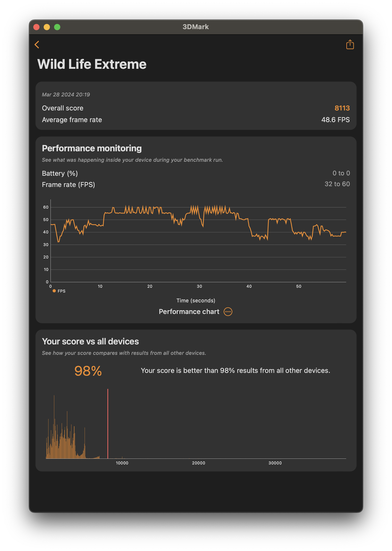Click the 3DMark window title
Viewport: 392px width, 551px height.
[196, 27]
